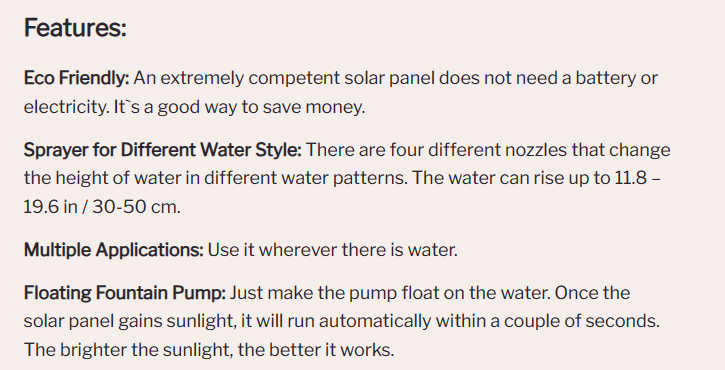Screen dimensions: 725x370
Task: Click the phrase 'couple of seconds'
Action: (581, 321)
